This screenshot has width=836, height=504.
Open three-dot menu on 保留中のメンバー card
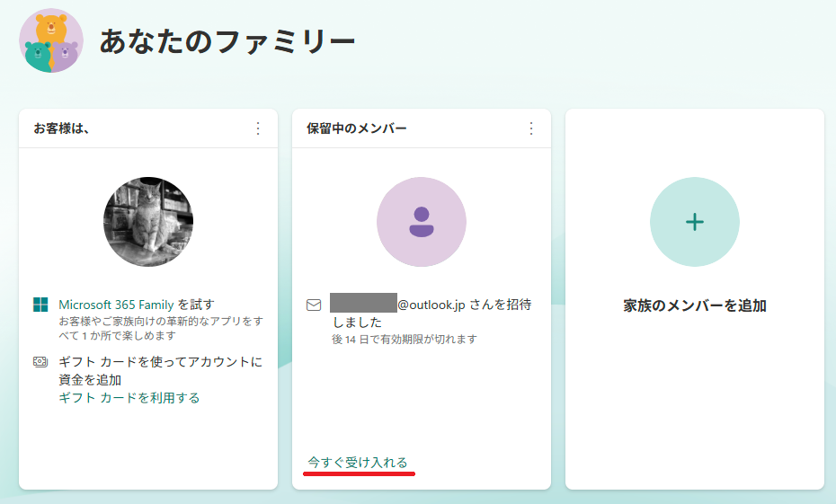(x=531, y=128)
